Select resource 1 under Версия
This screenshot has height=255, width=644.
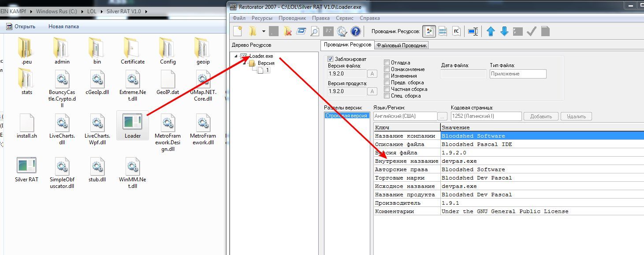[264, 70]
